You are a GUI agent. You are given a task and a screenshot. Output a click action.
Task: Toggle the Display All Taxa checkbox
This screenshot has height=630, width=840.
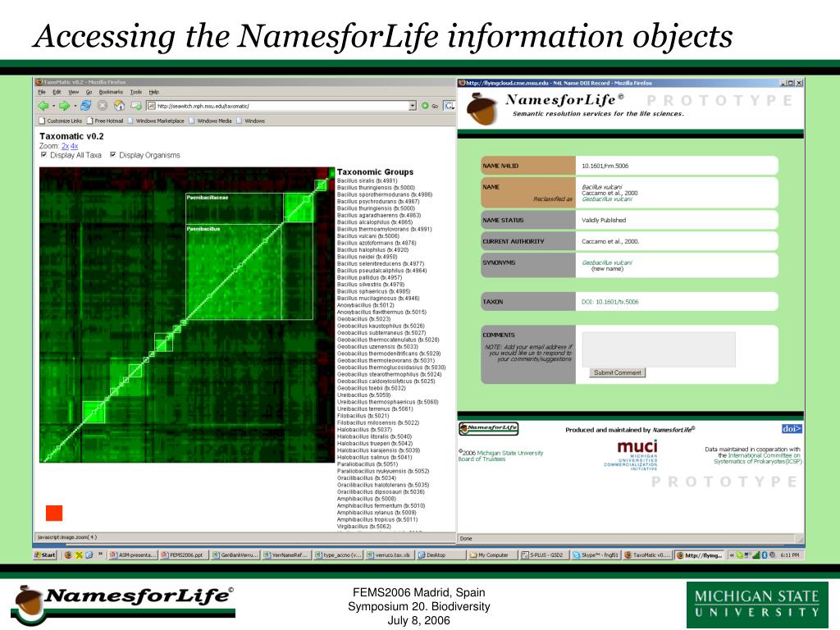pyautogui.click(x=44, y=155)
